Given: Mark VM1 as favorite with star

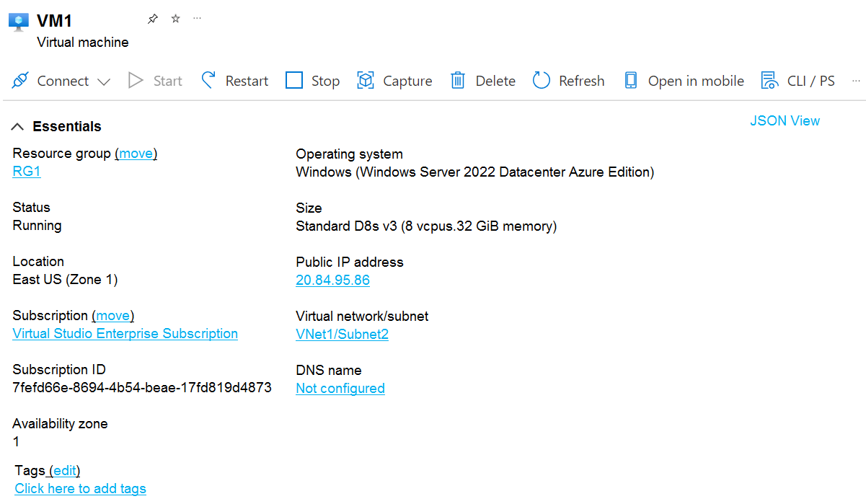Looking at the screenshot, I should pos(175,19).
